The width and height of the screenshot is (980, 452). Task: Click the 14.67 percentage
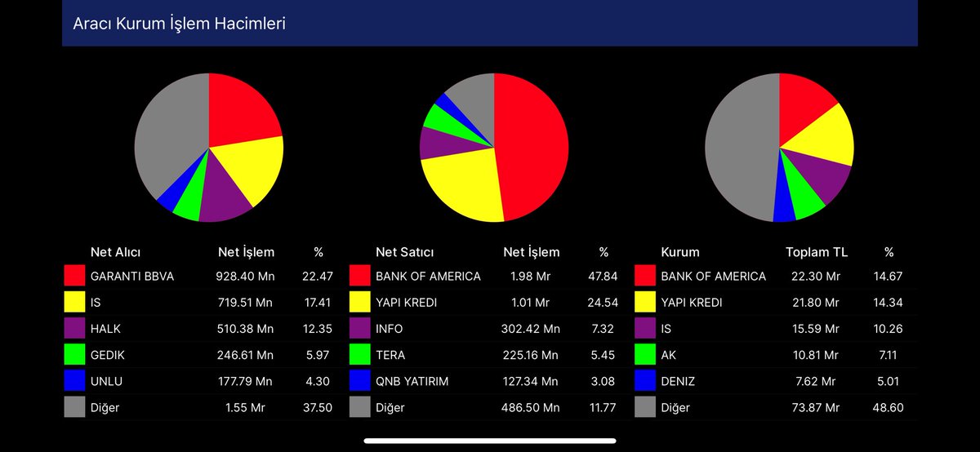click(x=889, y=276)
